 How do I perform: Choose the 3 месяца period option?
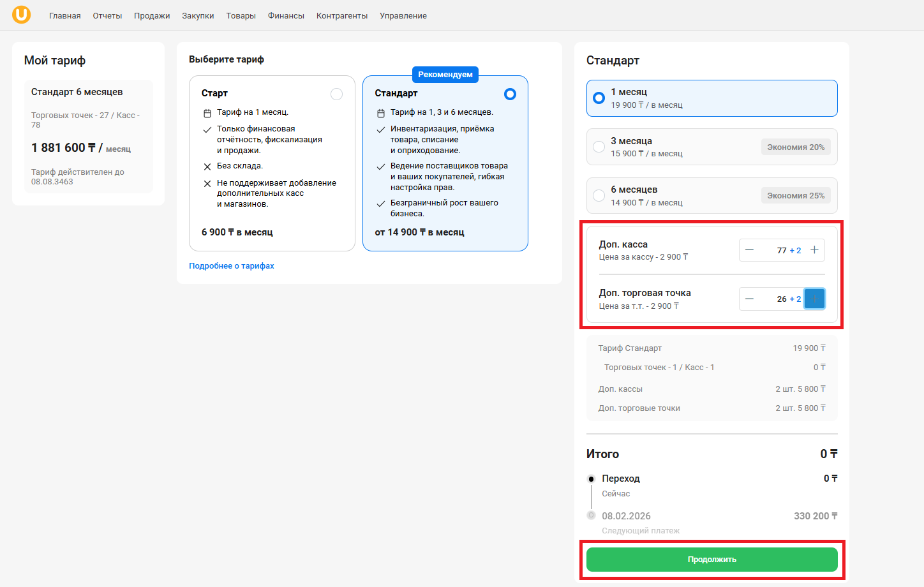point(712,147)
